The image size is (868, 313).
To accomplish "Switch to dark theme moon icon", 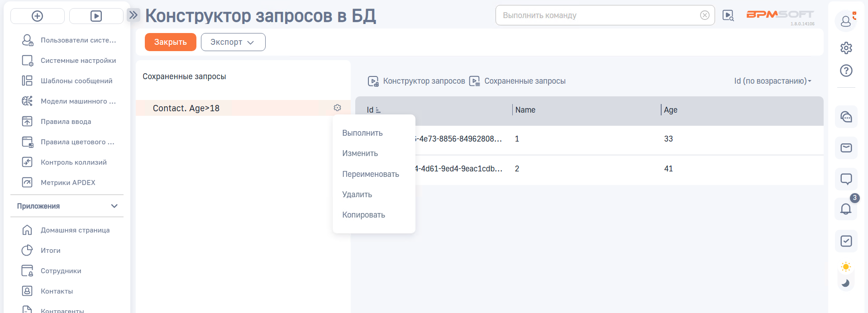I will (845, 284).
